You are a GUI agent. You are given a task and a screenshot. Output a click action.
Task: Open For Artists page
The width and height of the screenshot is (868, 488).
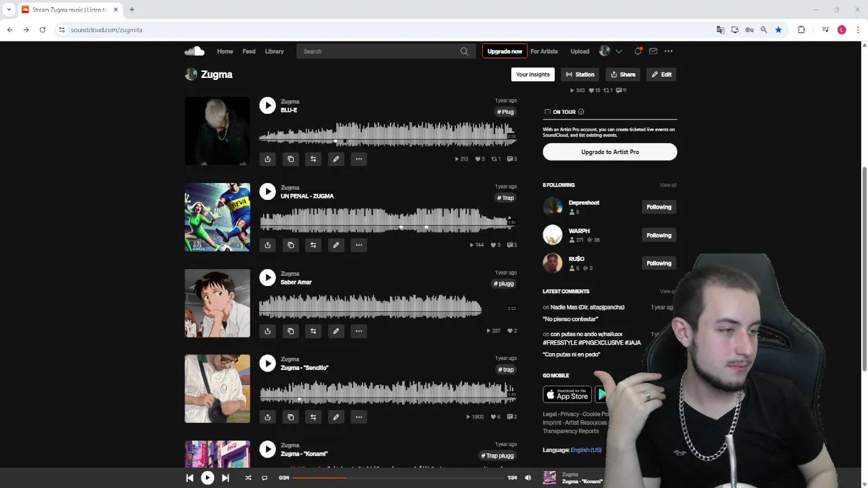pyautogui.click(x=544, y=52)
